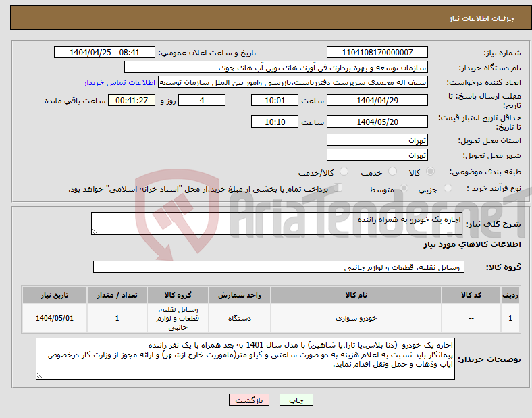Click the announcement date field 1404/04/25 - 08:41
This screenshot has height=418, width=532.
tap(105, 52)
